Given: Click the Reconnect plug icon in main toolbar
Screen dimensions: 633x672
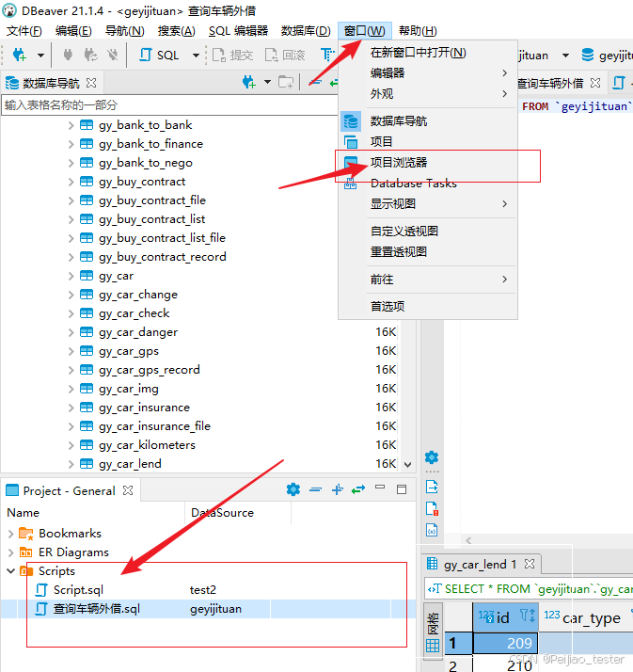Looking at the screenshot, I should coord(90,55).
